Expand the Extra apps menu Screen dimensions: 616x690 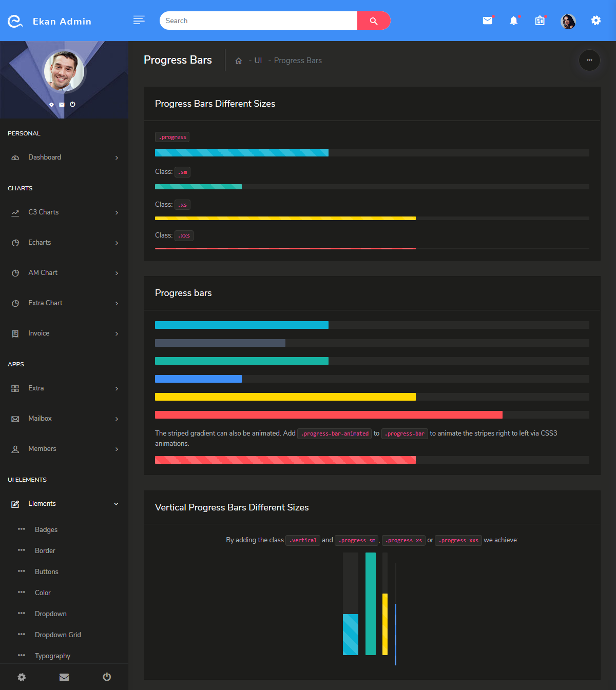[36, 388]
